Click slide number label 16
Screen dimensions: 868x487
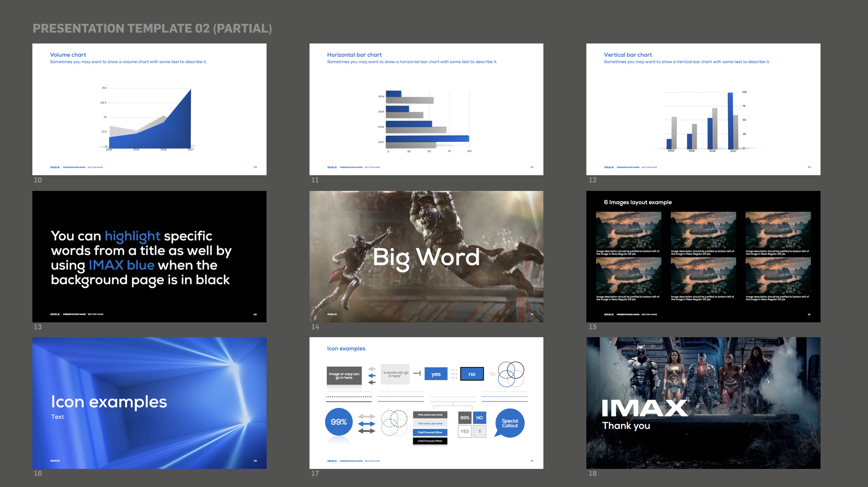38,473
